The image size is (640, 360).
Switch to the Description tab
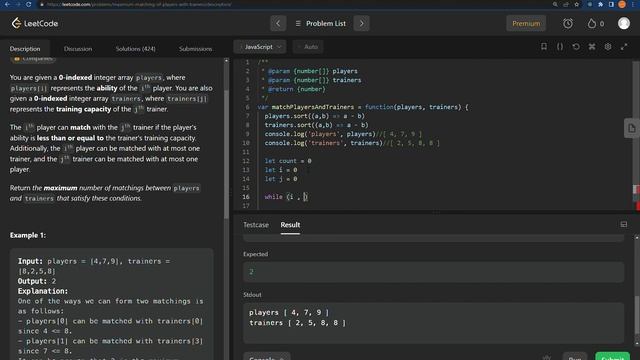coord(25,49)
